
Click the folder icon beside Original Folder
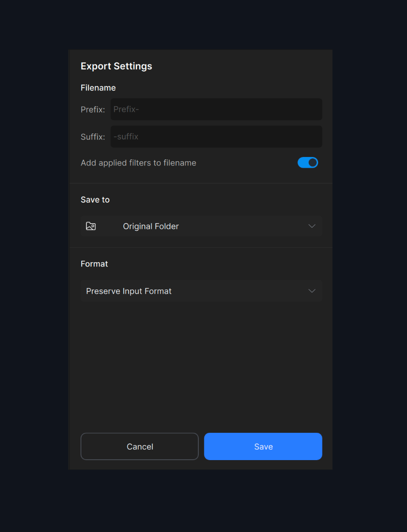coord(91,226)
